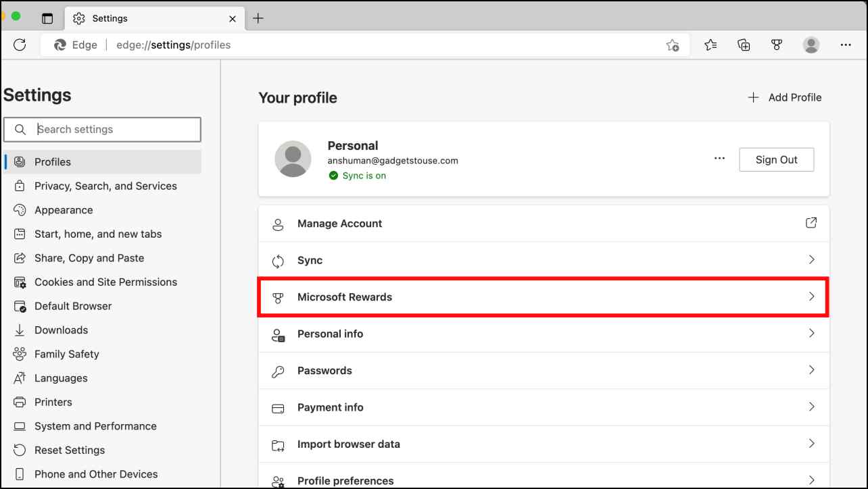This screenshot has height=489, width=868.
Task: Click the Privacy lock icon in sidebar
Action: point(20,186)
